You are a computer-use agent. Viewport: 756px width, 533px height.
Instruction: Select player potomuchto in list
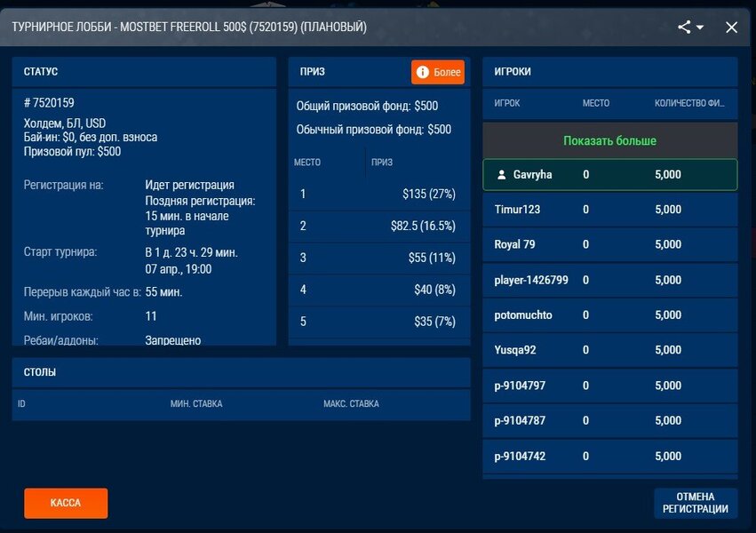click(609, 314)
